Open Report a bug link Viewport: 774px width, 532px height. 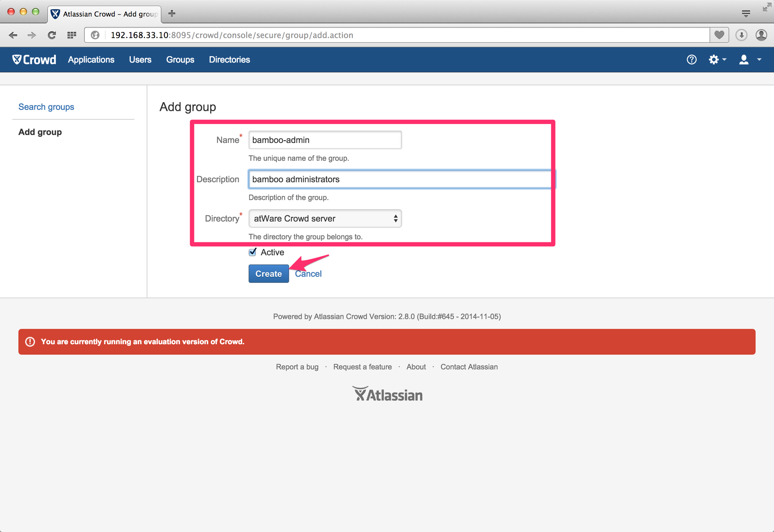[x=297, y=367]
